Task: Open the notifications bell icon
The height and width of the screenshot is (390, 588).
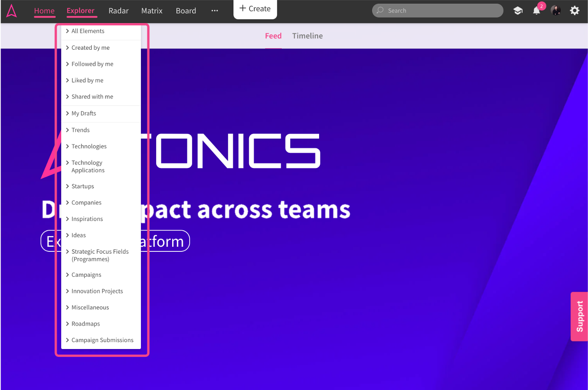Action: 536,11
